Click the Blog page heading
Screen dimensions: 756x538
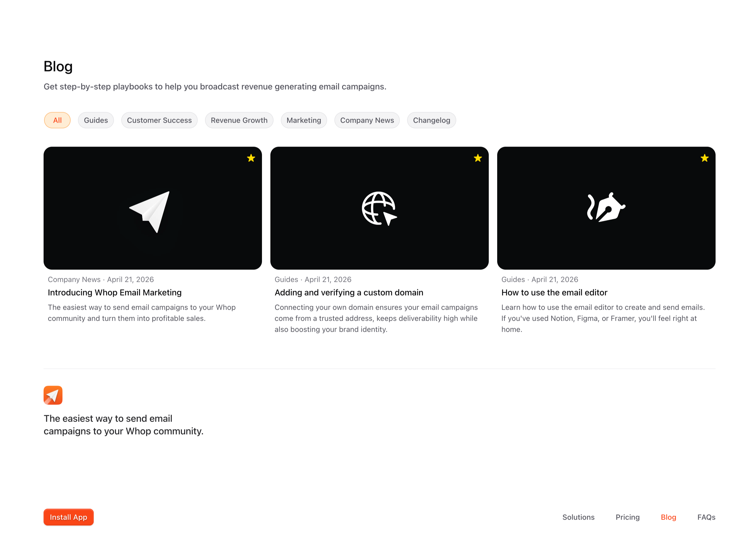tap(58, 66)
